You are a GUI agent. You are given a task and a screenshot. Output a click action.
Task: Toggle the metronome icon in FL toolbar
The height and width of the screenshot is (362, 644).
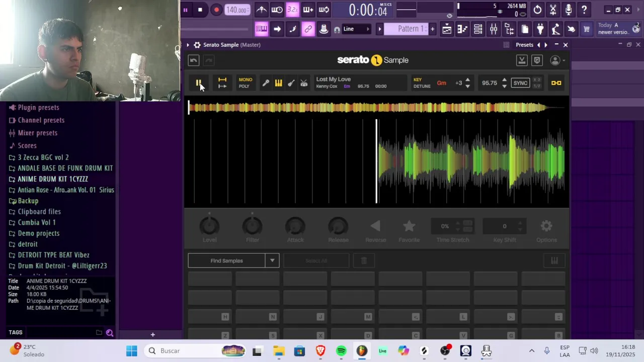pos(262,10)
